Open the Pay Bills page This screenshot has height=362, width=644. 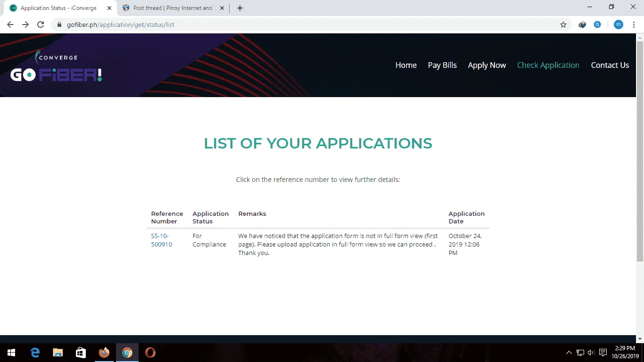(x=442, y=65)
